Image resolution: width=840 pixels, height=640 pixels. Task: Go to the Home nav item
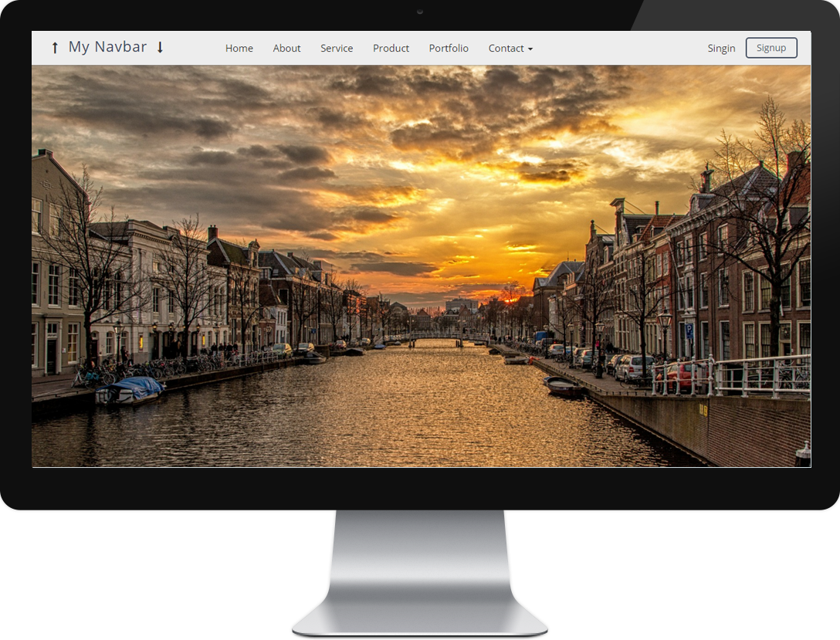click(239, 48)
